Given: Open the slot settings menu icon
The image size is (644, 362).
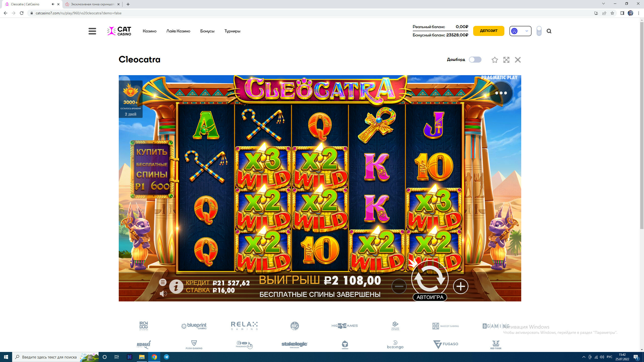Looking at the screenshot, I should 163,282.
